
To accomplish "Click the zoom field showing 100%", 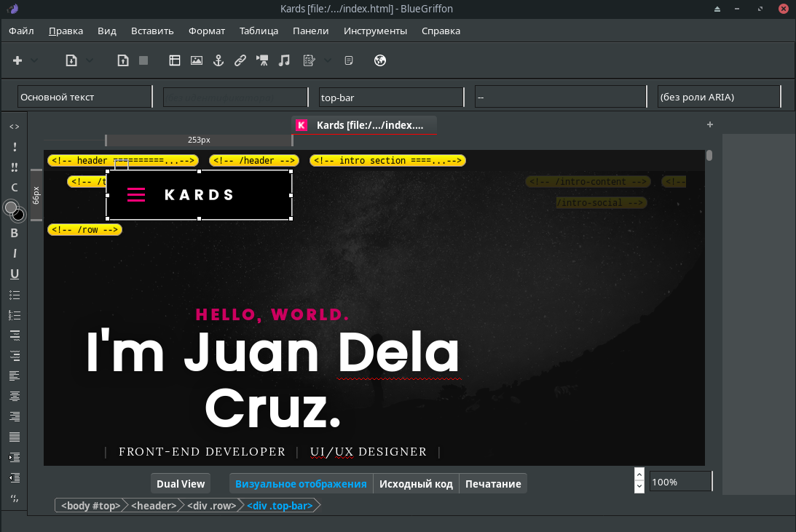I will 679,482.
